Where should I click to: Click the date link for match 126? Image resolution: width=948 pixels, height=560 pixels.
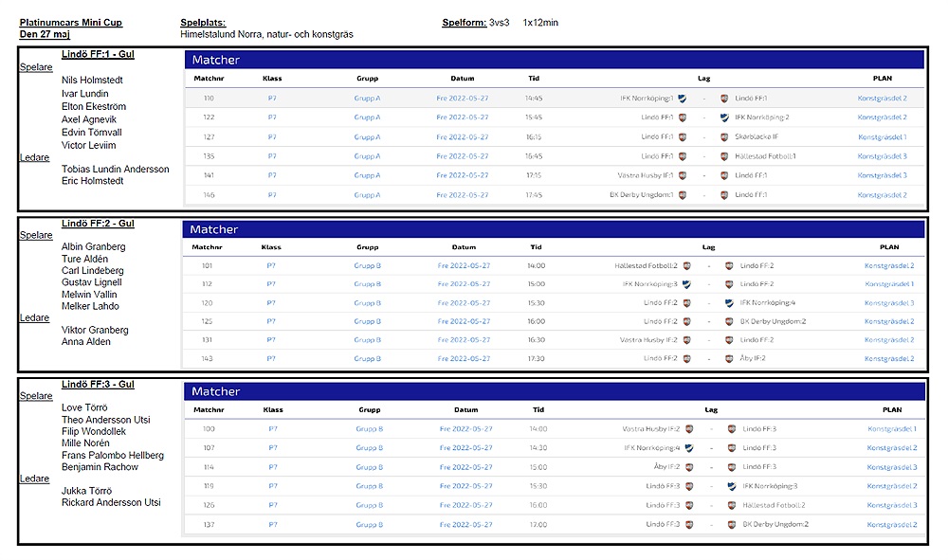click(466, 505)
